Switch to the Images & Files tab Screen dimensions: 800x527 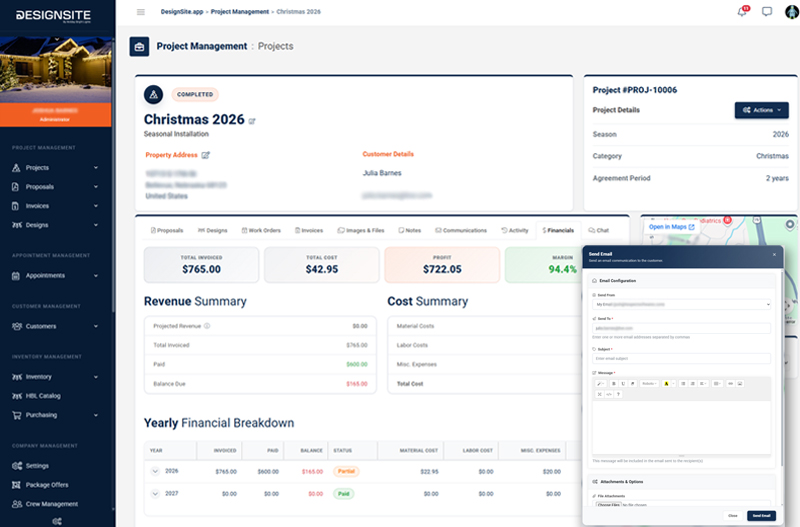[x=361, y=231]
